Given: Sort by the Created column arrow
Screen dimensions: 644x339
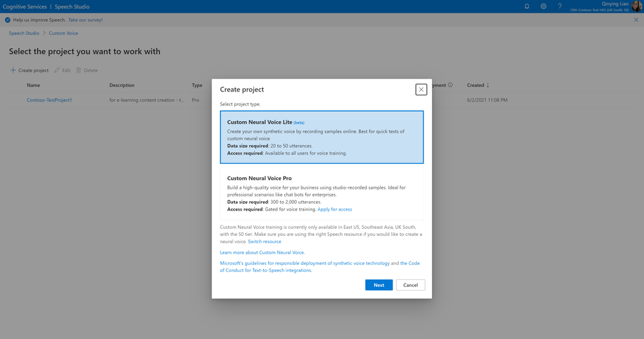Looking at the screenshot, I should [487, 85].
